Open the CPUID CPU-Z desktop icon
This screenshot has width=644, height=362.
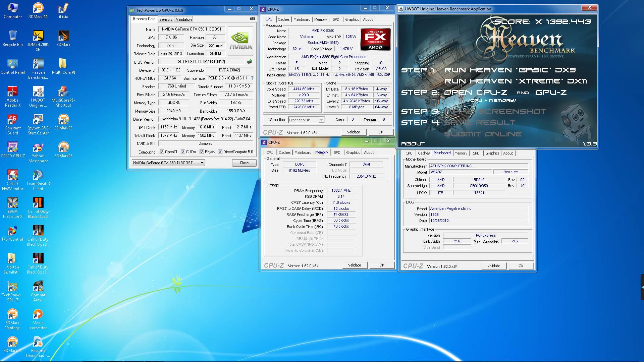tap(13, 150)
